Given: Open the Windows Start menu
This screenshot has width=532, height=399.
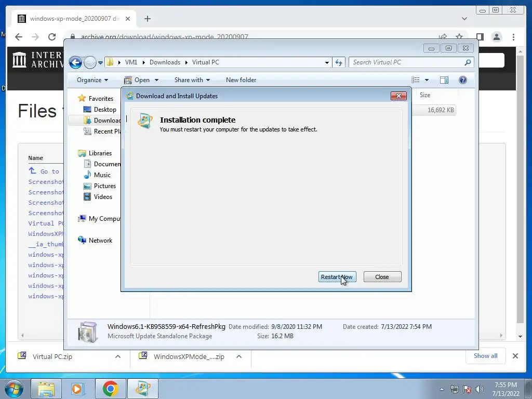Looking at the screenshot, I should (14, 389).
